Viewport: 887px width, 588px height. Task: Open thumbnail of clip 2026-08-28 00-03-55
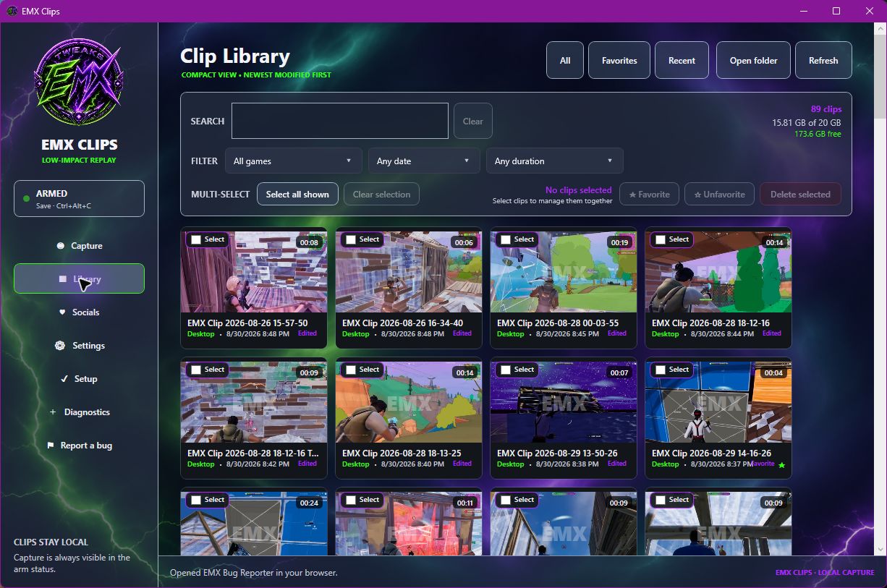pos(564,272)
